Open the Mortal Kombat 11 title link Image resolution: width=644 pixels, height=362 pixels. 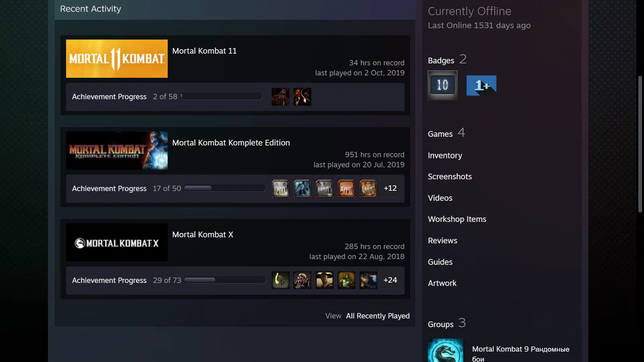(x=204, y=51)
